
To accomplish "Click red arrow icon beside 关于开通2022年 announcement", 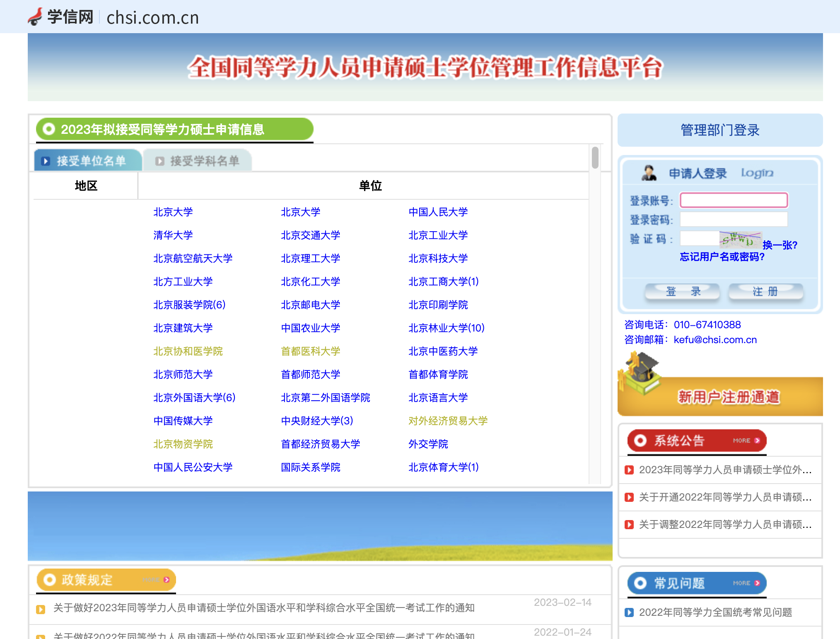I will click(629, 497).
